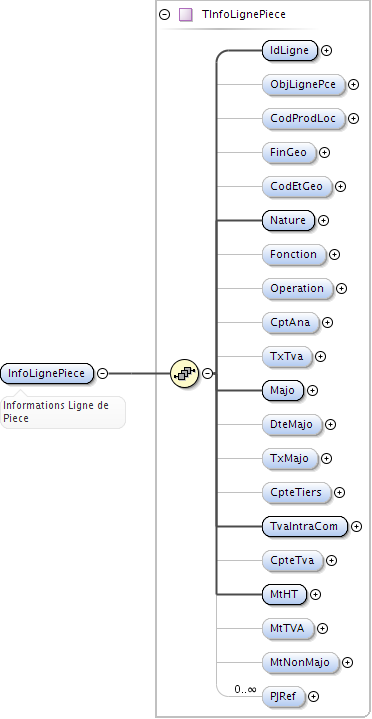Image resolution: width=372 pixels, height=719 pixels.
Task: Select the optional FinGeo element
Action: coord(289,152)
